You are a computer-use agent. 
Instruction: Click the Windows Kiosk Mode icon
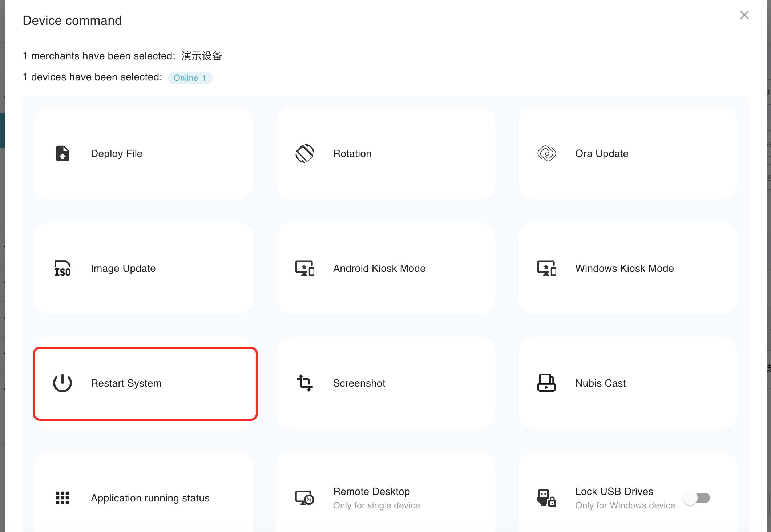point(546,268)
